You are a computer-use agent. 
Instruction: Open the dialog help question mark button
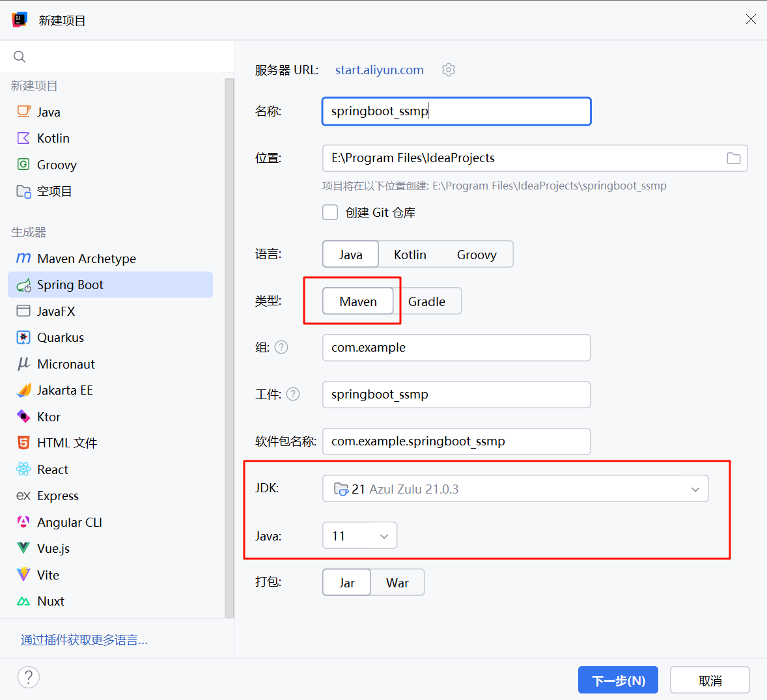29,677
